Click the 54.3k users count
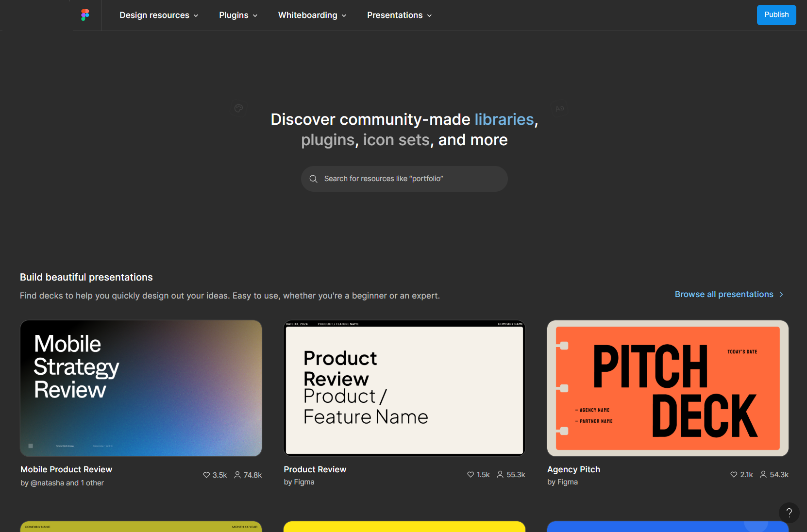The width and height of the screenshot is (807, 532). point(779,475)
